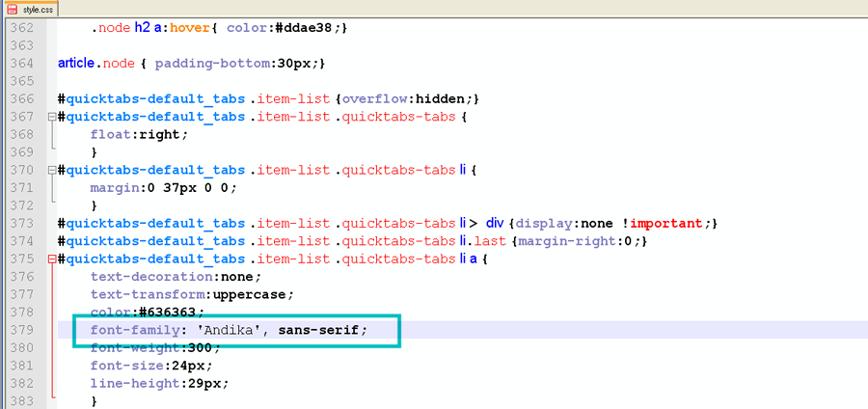This screenshot has width=868, height=409.
Task: Click the save-state icon on style.css tab
Action: [x=12, y=9]
